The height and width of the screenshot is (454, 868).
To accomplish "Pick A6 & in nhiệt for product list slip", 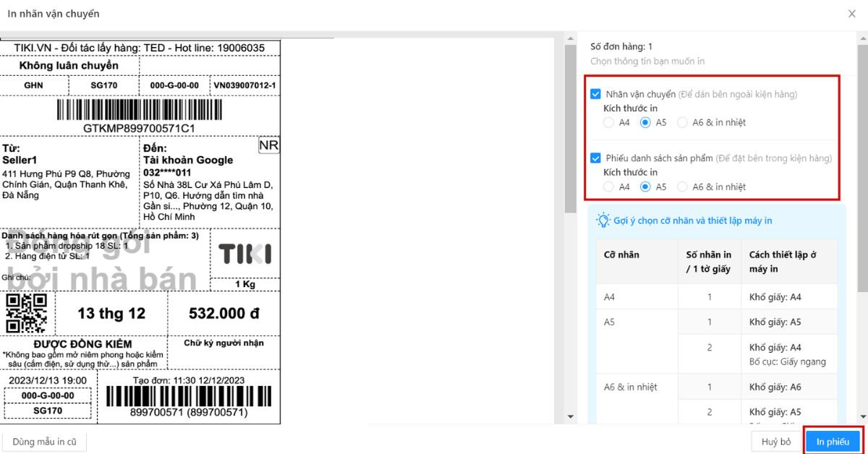I will tap(682, 187).
